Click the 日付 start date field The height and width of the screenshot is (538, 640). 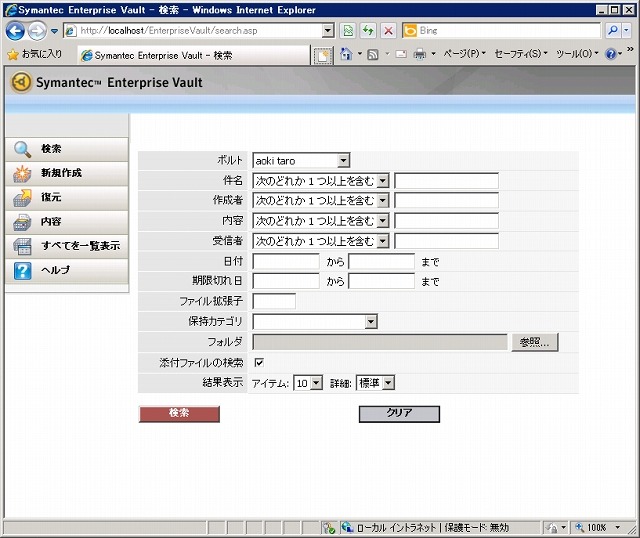(286, 261)
